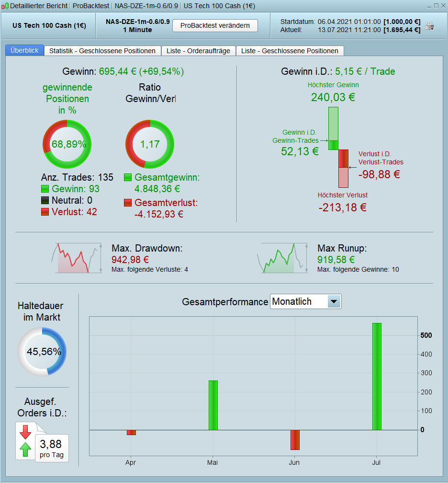
Task: Click the green Jul performance bar
Action: 377,377
